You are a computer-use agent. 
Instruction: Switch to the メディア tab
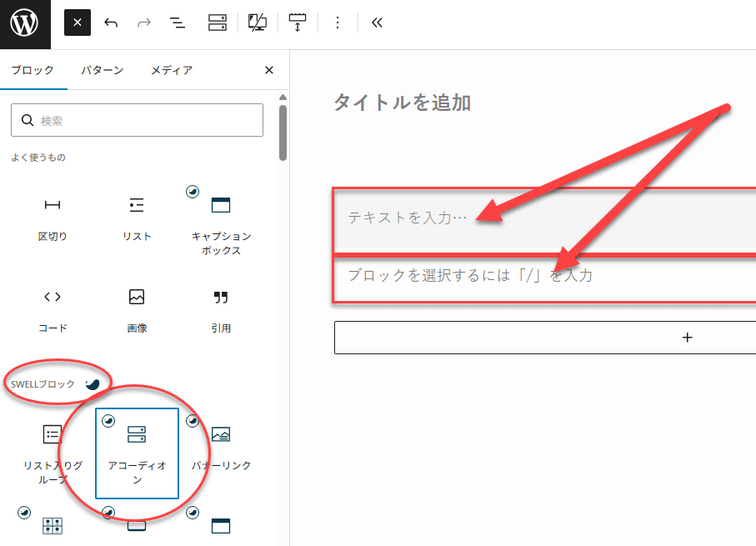pyautogui.click(x=171, y=70)
